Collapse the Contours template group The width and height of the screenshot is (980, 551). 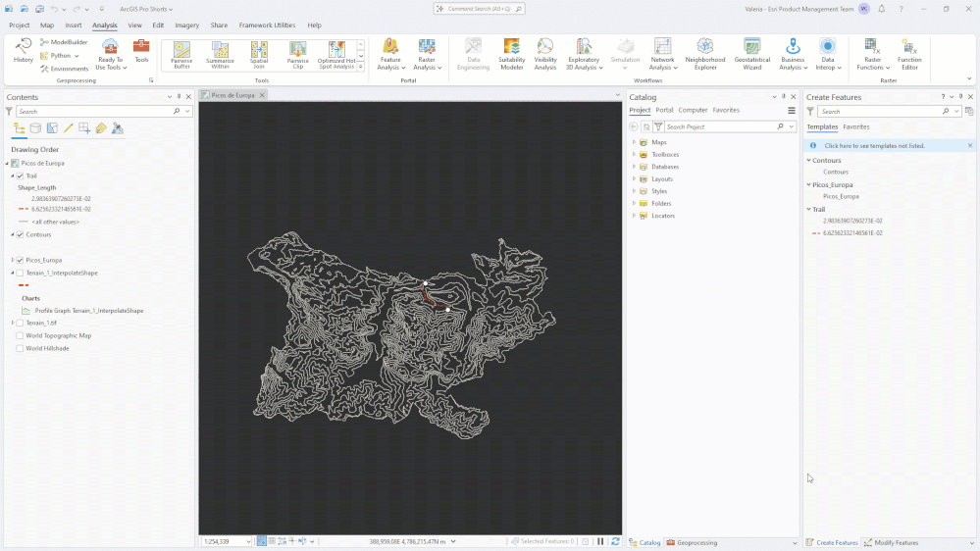coord(808,161)
